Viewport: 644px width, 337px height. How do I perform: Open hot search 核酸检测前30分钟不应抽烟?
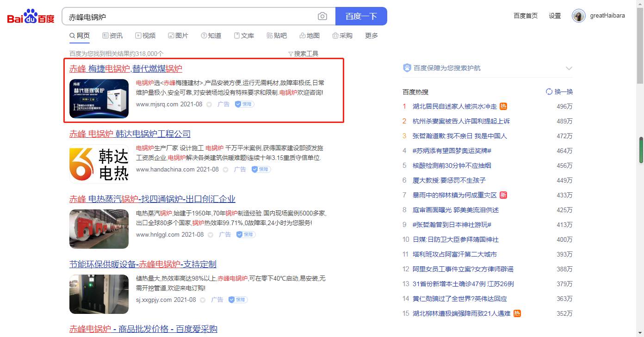(x=452, y=165)
